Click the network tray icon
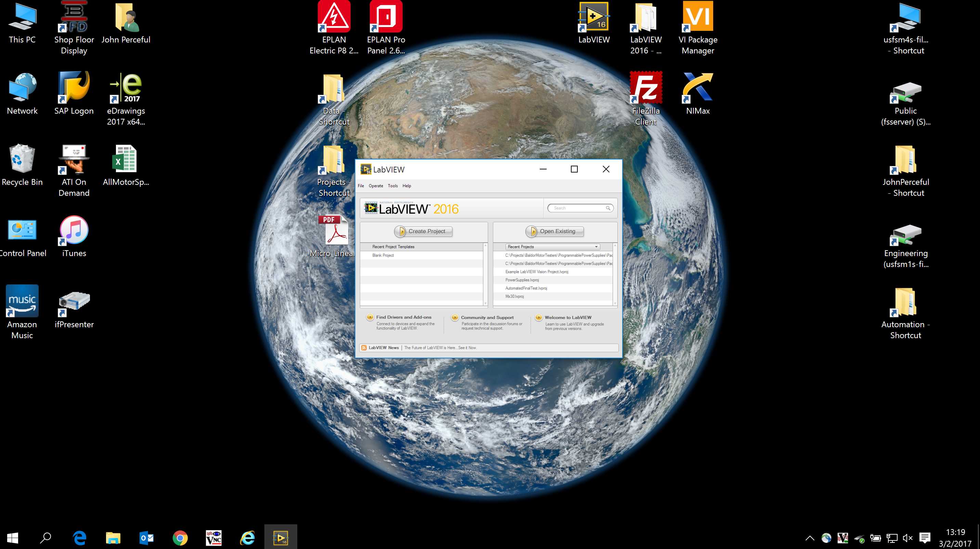 coord(891,538)
